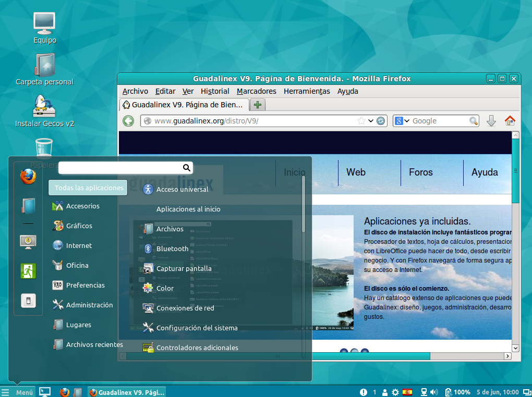The height and width of the screenshot is (397, 532).
Task: Click the search magnifier in the menu search box
Action: point(186,167)
